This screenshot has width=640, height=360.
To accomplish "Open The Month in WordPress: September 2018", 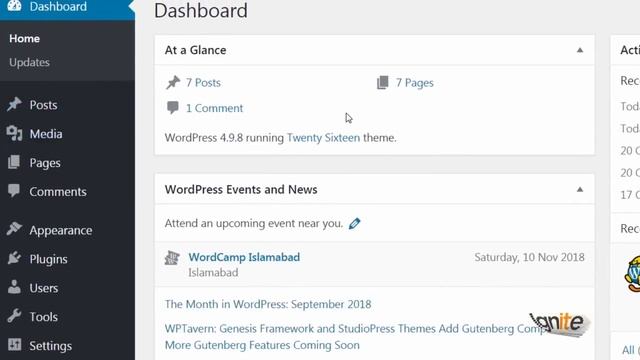I will point(268,304).
